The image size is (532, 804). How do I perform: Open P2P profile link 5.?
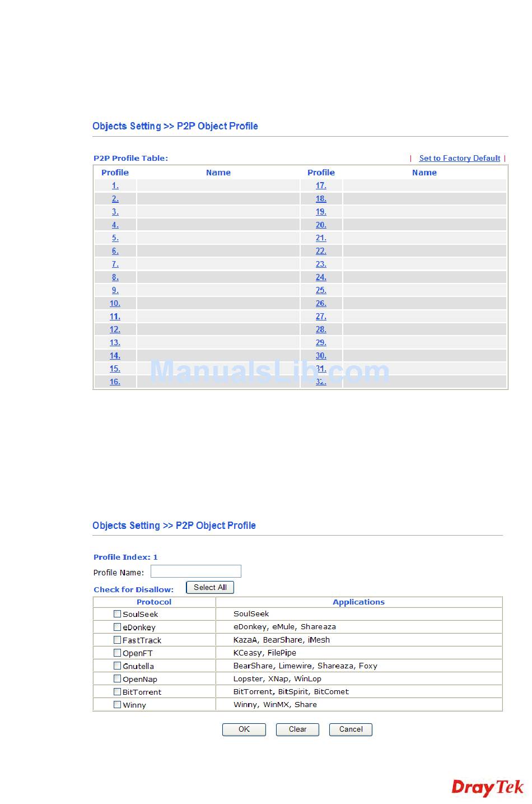click(115, 238)
